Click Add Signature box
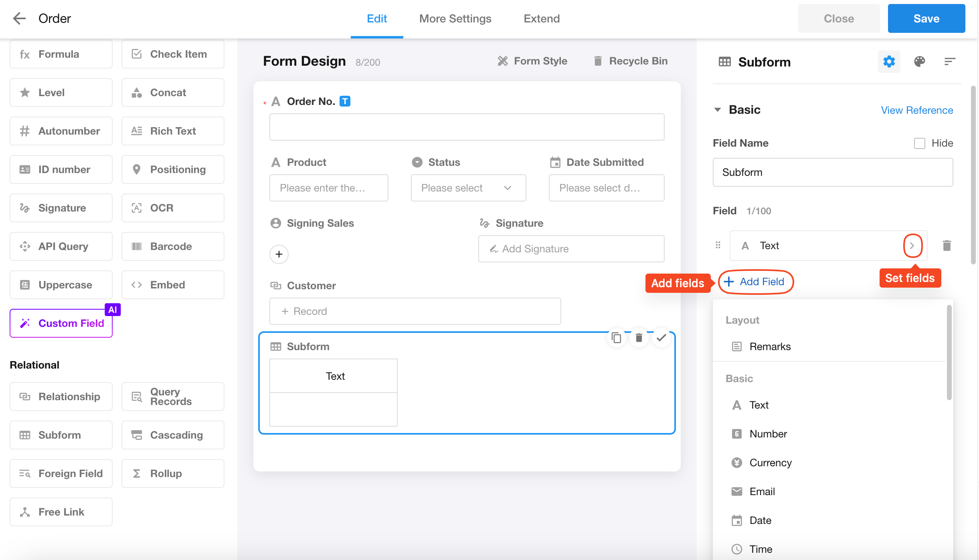The image size is (979, 560). pos(571,249)
